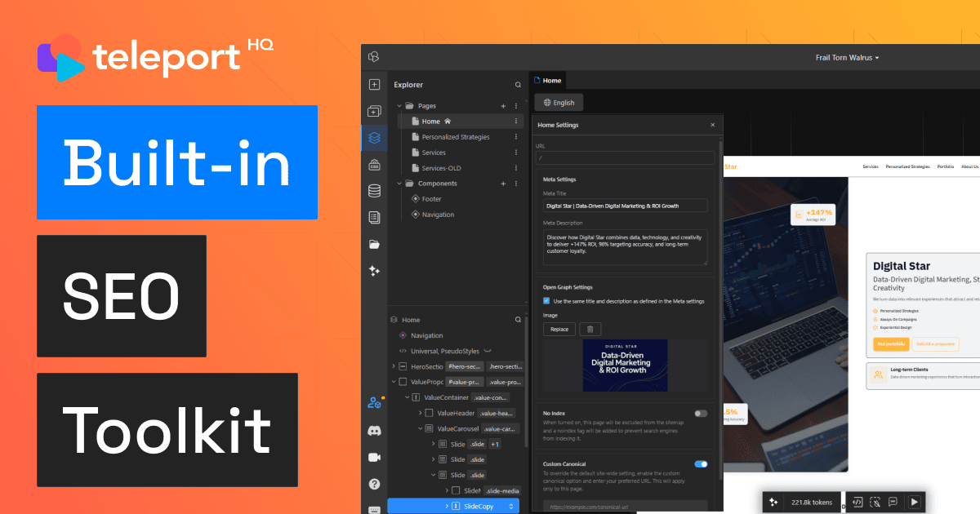980x514 pixels.
Task: Expand the ValueHeader layer
Action: coord(420,413)
